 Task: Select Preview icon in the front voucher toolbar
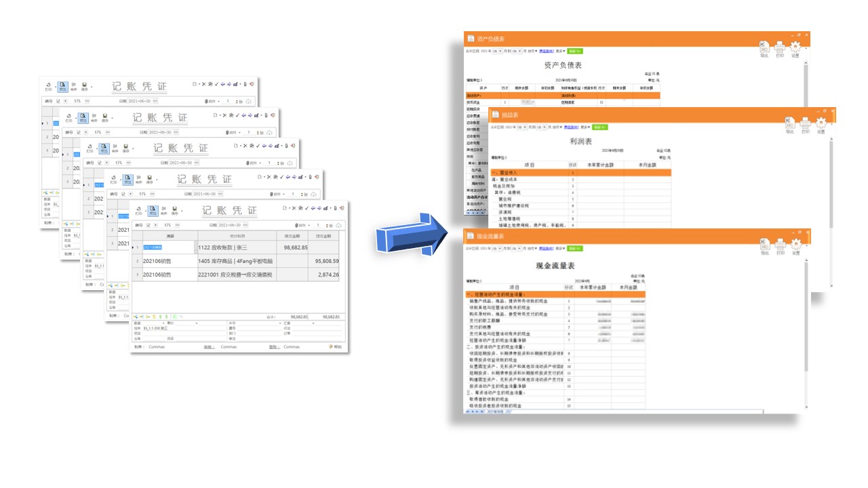click(x=153, y=211)
